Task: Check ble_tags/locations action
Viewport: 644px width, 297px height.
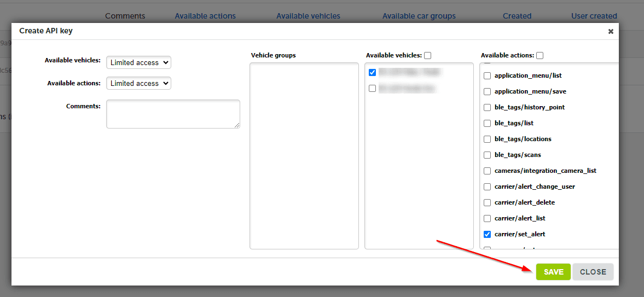Action: coord(488,139)
